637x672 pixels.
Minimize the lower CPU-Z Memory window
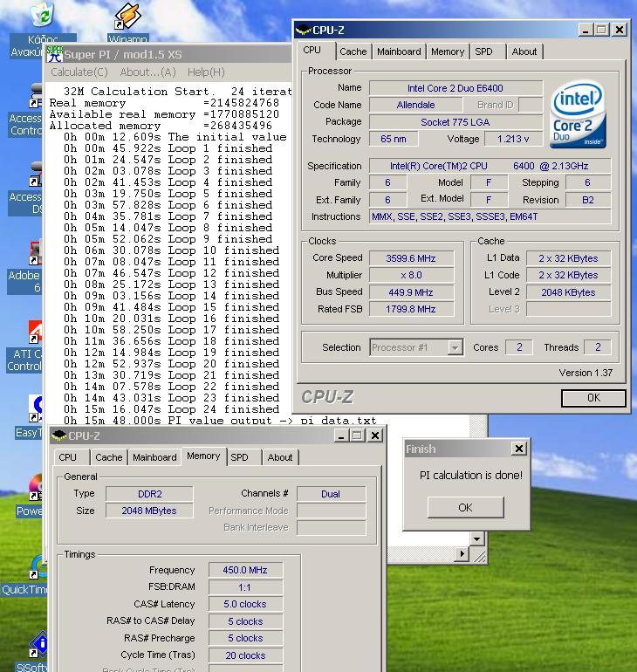pos(341,435)
